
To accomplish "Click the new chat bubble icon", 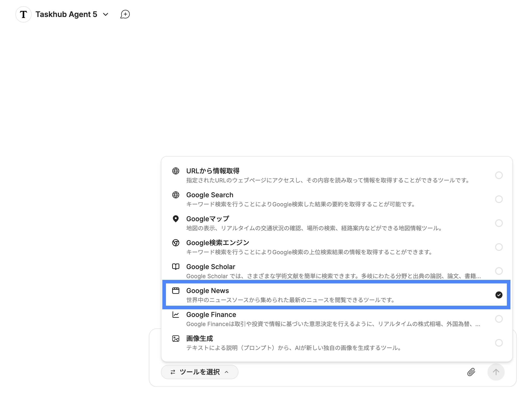I will pos(125,14).
